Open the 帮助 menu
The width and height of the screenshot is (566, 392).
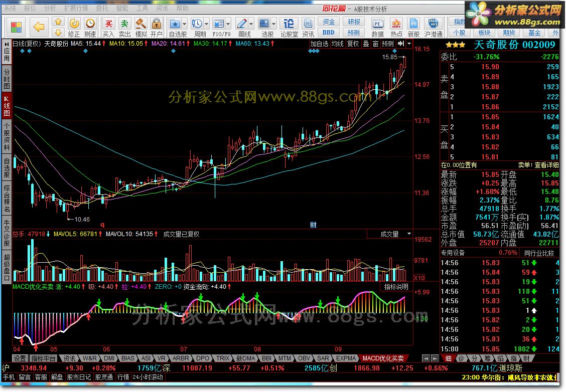[182, 8]
